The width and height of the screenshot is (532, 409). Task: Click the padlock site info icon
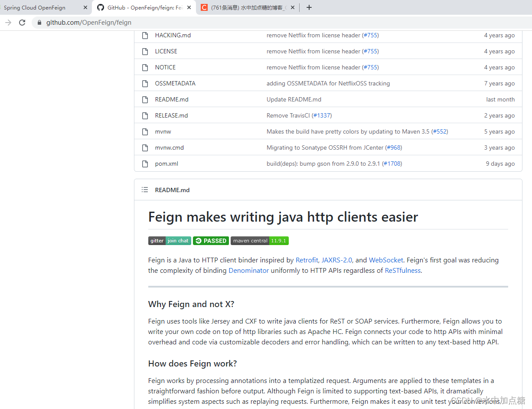click(x=40, y=23)
